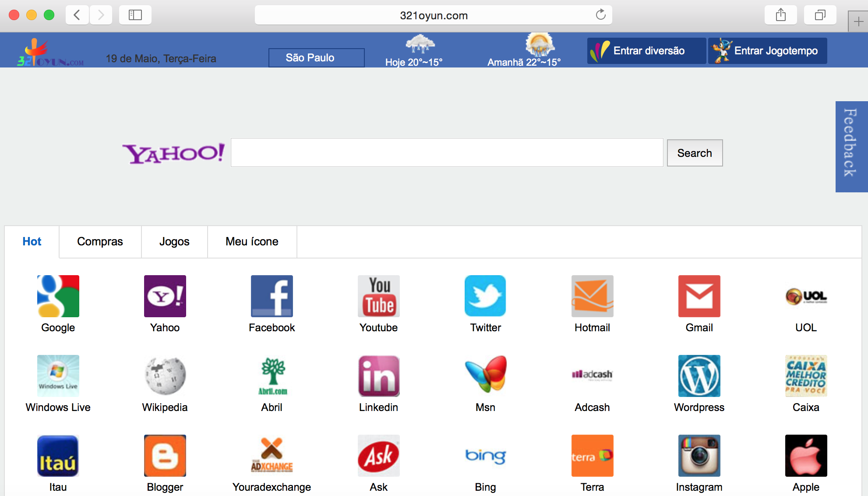
Task: Click the Entrar Jogotempo button
Action: [x=767, y=51]
